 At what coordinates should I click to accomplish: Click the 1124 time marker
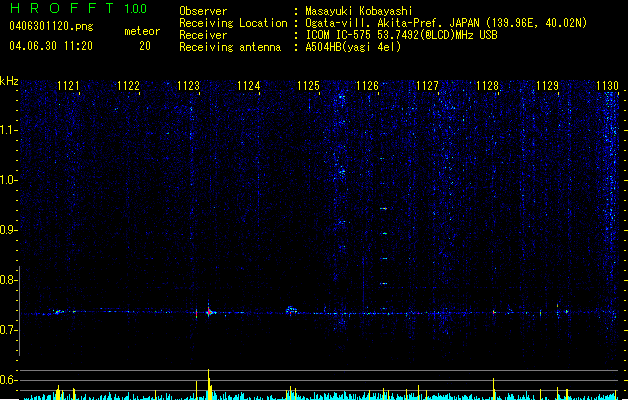(x=248, y=86)
